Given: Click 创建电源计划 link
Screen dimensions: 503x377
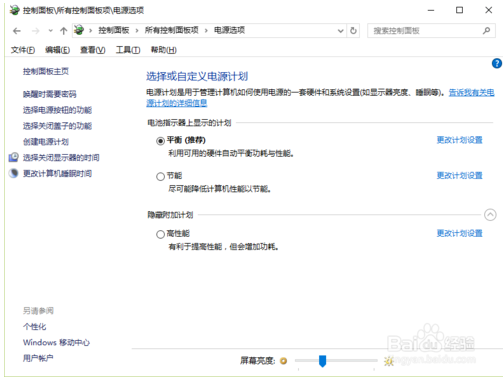Looking at the screenshot, I should tap(46, 142).
